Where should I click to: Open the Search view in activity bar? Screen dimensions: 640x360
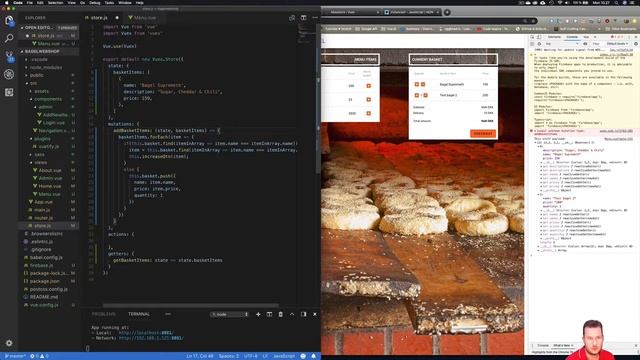coord(9,38)
